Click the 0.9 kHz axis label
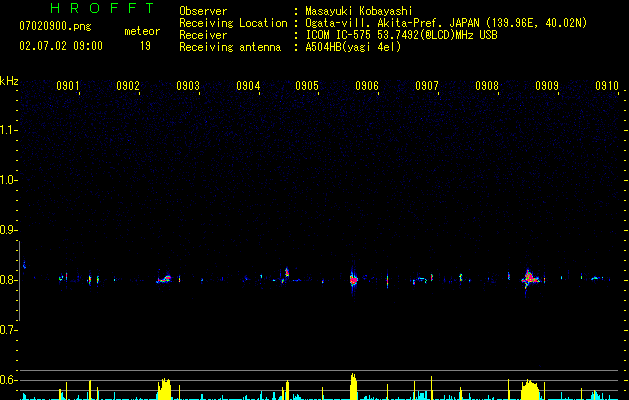Screen dimensions: 629x400 [x=9, y=230]
